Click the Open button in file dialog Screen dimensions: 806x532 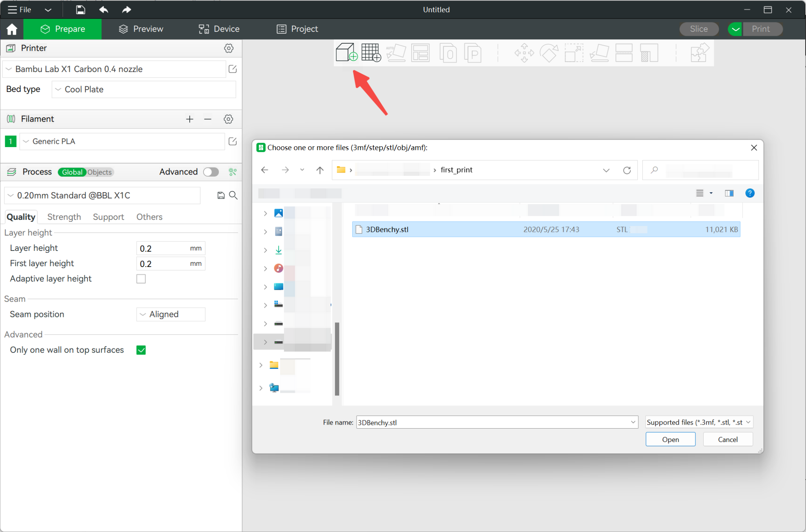pos(670,439)
